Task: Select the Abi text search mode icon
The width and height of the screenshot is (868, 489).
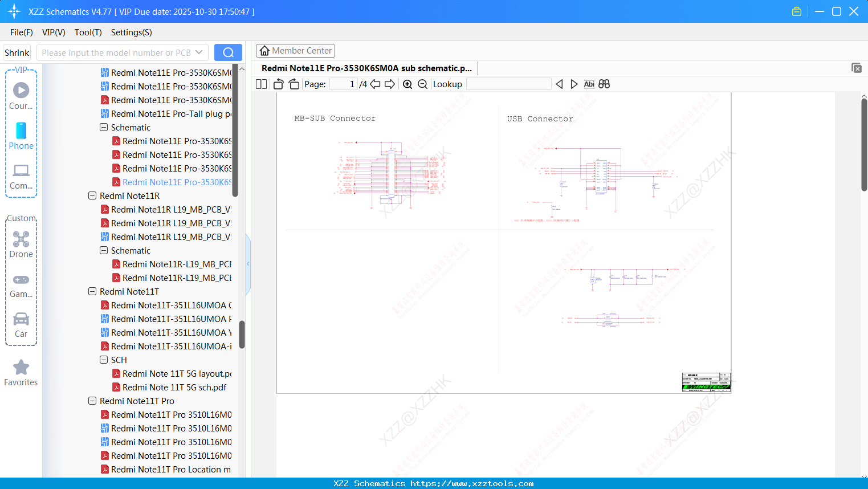Action: tap(589, 84)
